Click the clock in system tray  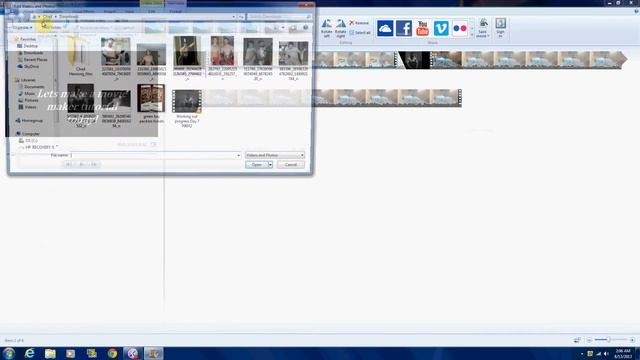623,353
